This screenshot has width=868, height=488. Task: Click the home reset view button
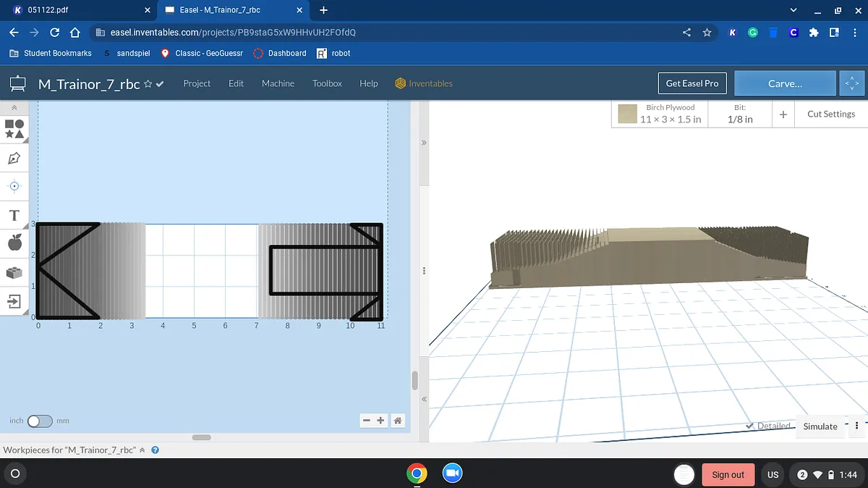[x=397, y=421]
